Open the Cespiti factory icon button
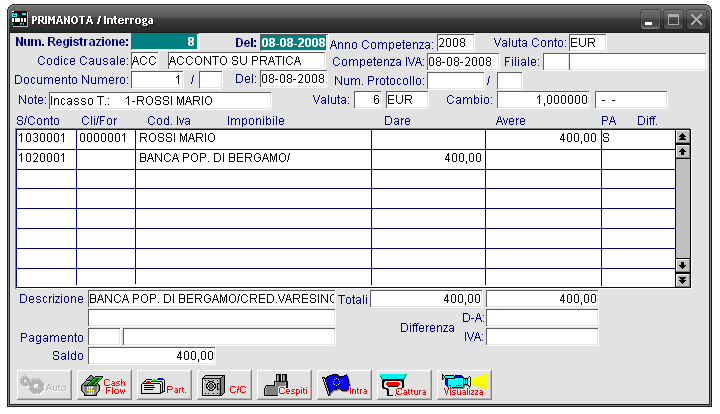Viewport: 720px width, 414px height. coord(285,385)
